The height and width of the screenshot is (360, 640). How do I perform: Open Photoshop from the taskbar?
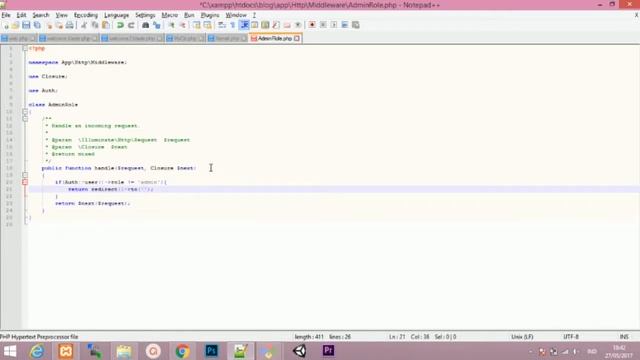(x=211, y=351)
